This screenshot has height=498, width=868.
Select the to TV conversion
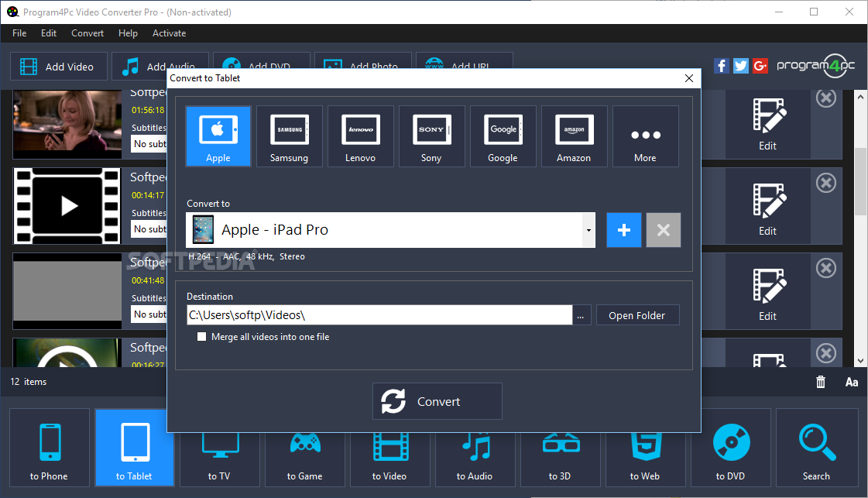(219, 460)
